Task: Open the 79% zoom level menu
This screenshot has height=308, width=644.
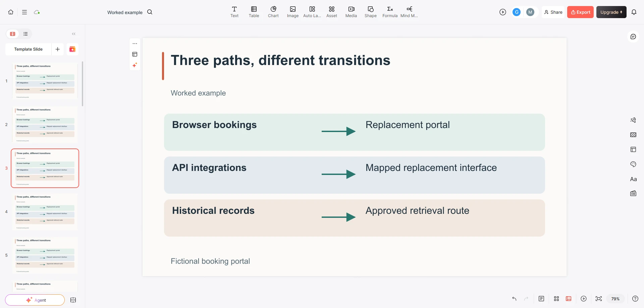Action: [x=615, y=299]
